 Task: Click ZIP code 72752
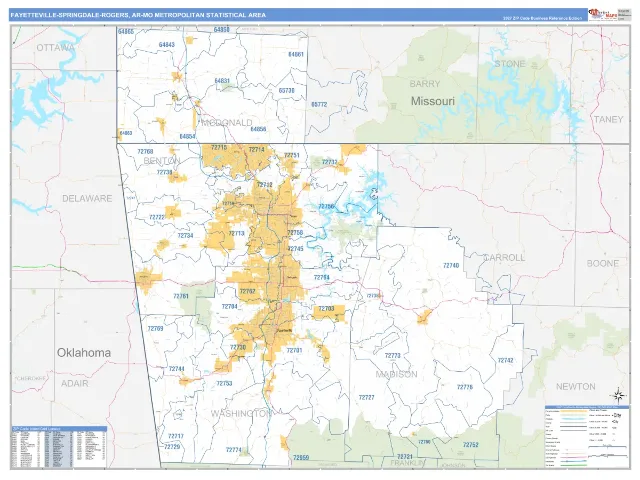471,445
